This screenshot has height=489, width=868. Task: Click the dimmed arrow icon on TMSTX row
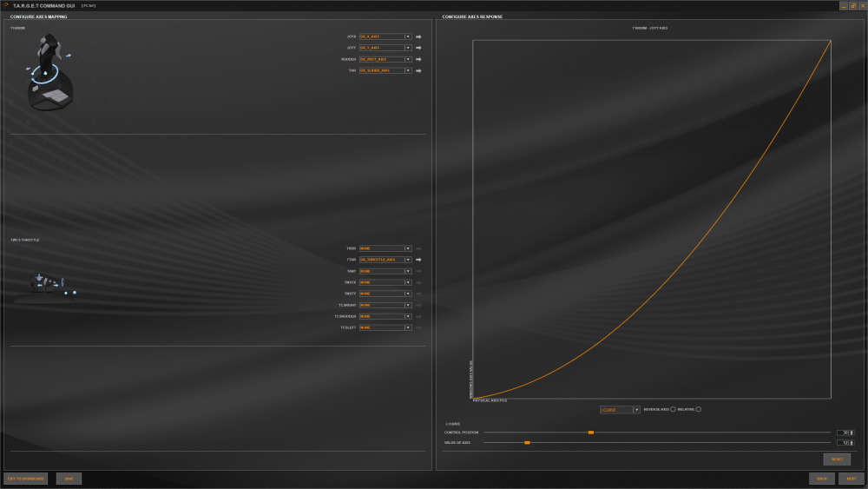tap(418, 282)
